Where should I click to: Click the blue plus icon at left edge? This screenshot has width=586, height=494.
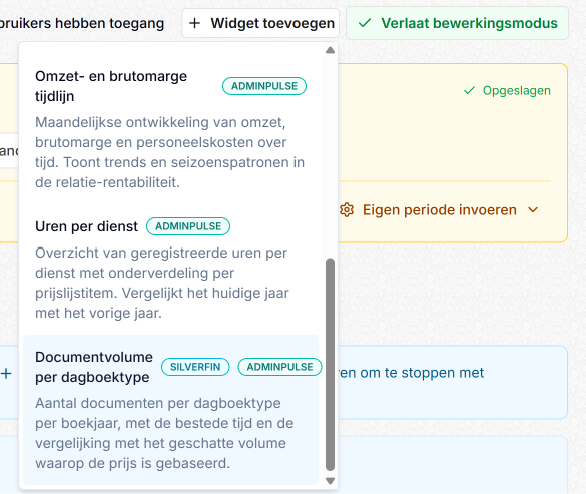6,373
